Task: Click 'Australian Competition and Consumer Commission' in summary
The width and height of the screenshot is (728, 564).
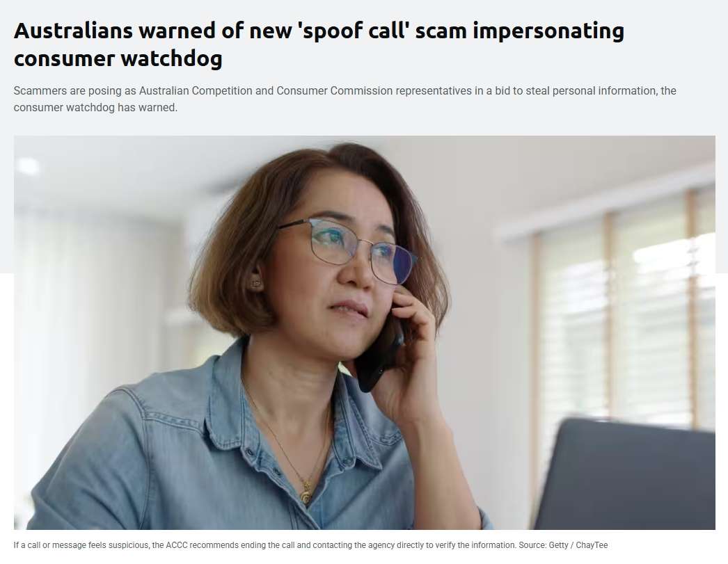Action: pyautogui.click(x=266, y=91)
